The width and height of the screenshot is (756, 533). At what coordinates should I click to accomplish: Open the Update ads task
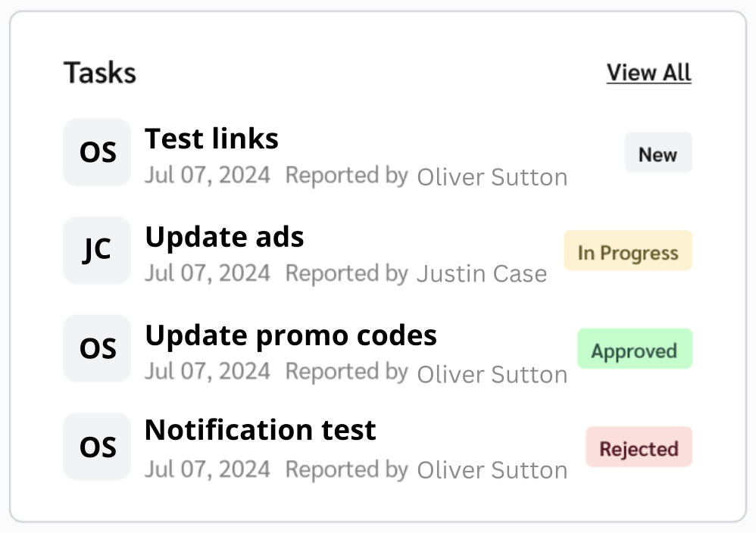click(x=225, y=237)
